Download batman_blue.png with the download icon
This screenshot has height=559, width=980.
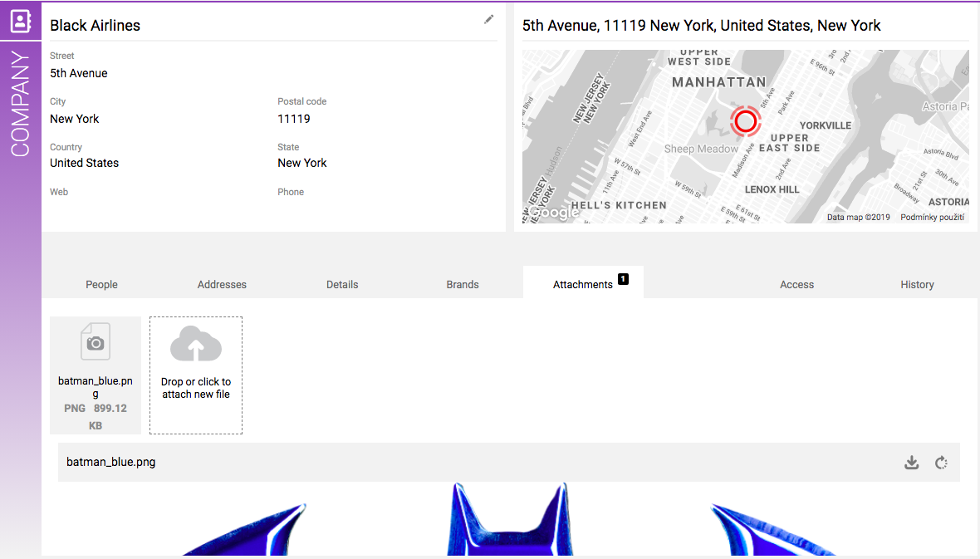[x=912, y=463]
